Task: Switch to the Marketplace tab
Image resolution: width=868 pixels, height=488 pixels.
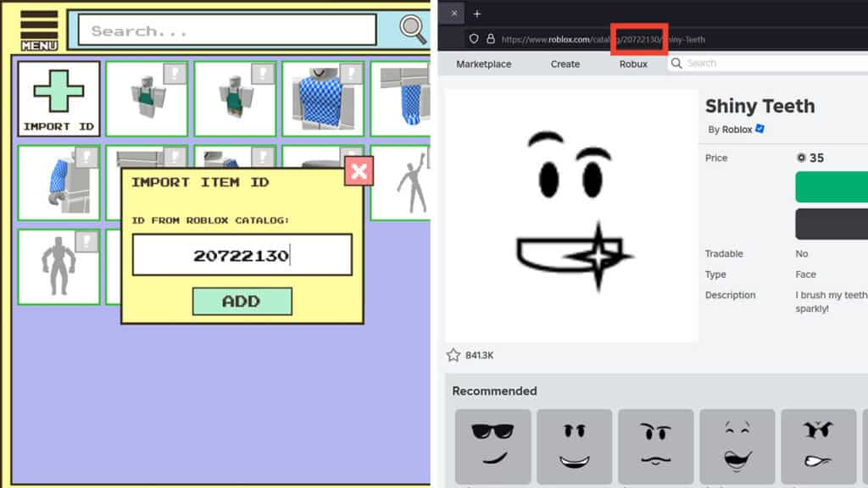Action: [483, 64]
